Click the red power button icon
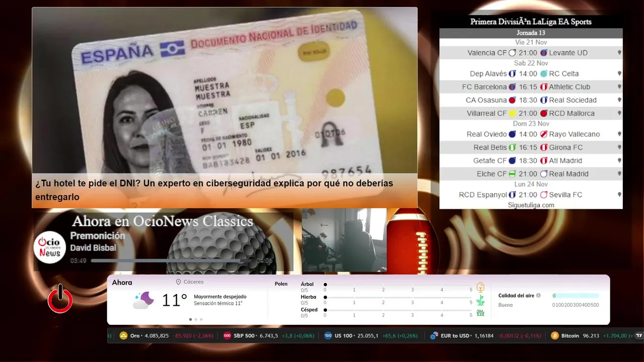 pyautogui.click(x=60, y=299)
